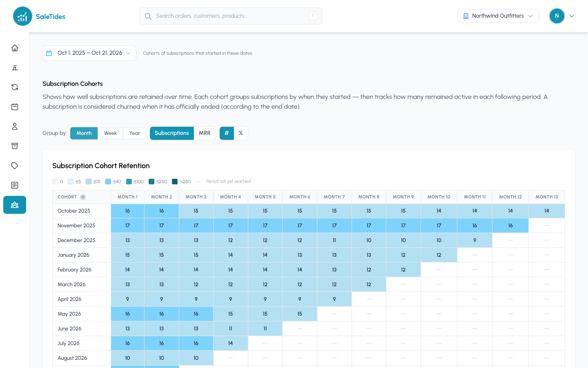Click October 2025 cohort row label
Image resolution: width=588 pixels, height=368 pixels.
coord(74,211)
